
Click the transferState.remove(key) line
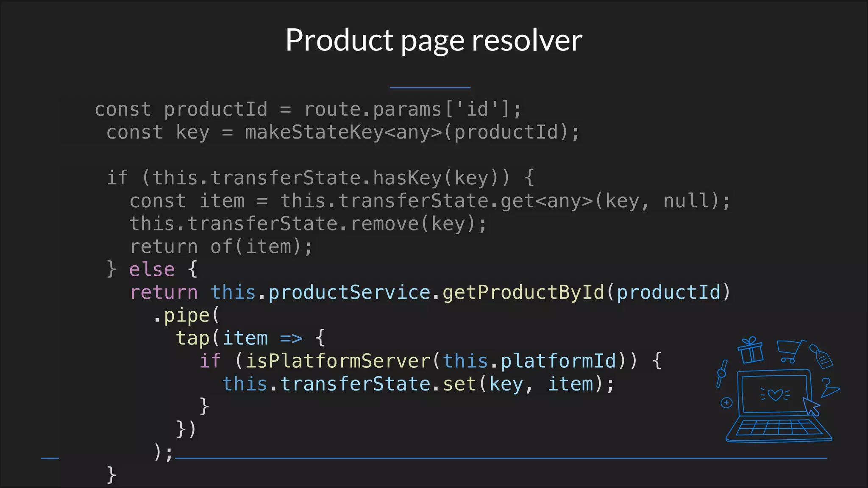pyautogui.click(x=308, y=224)
